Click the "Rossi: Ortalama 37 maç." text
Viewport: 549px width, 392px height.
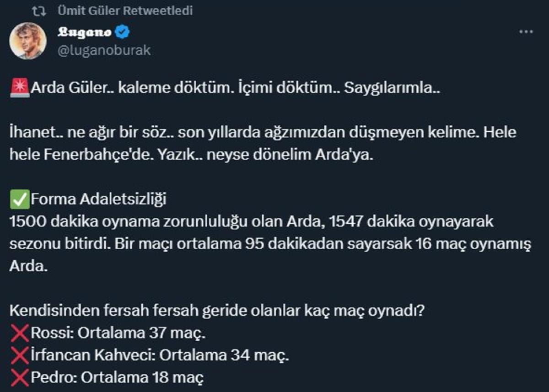click(x=118, y=333)
